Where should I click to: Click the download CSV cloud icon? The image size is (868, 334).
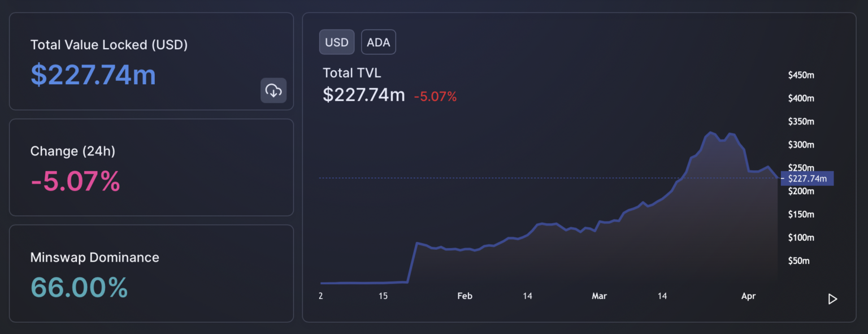(274, 90)
